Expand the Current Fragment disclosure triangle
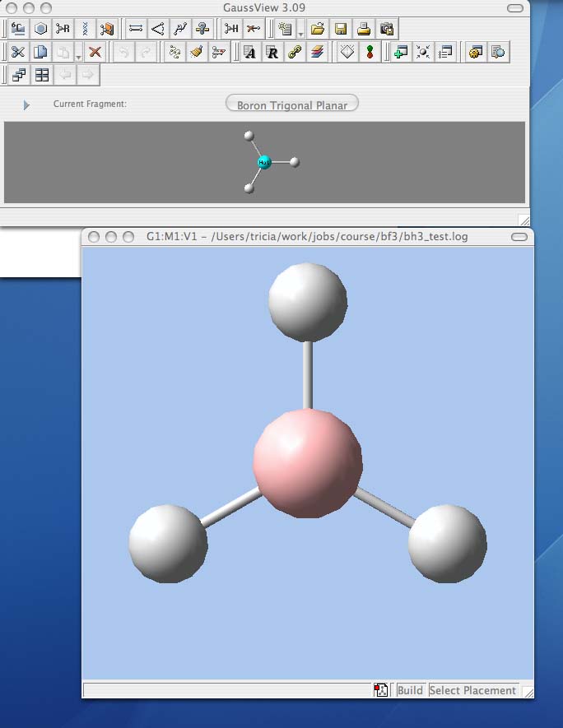This screenshot has height=728, width=563. pos(26,104)
